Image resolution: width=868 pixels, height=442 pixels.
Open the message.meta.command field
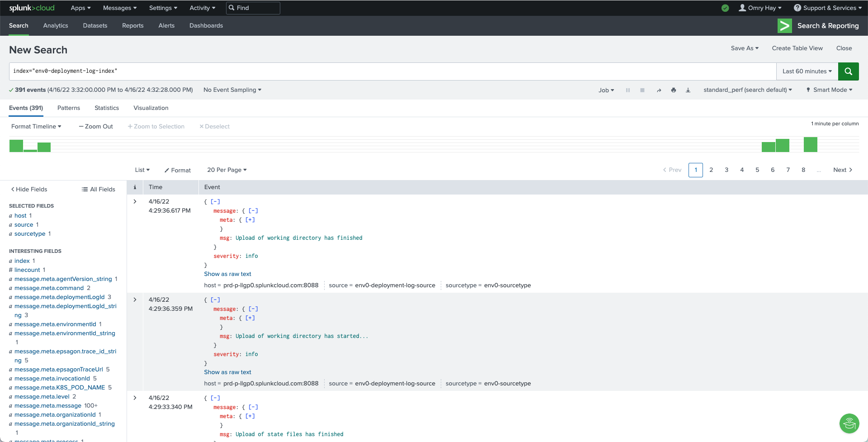49,288
